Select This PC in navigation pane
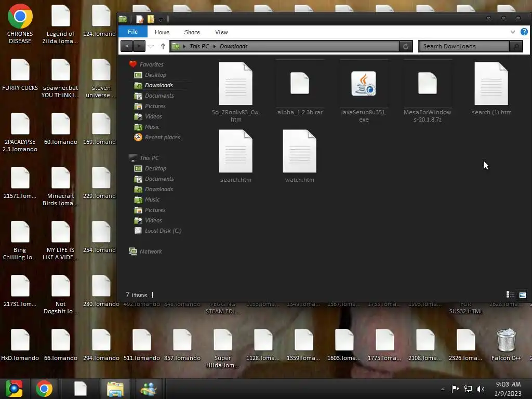This screenshot has height=399, width=532. coord(144,158)
